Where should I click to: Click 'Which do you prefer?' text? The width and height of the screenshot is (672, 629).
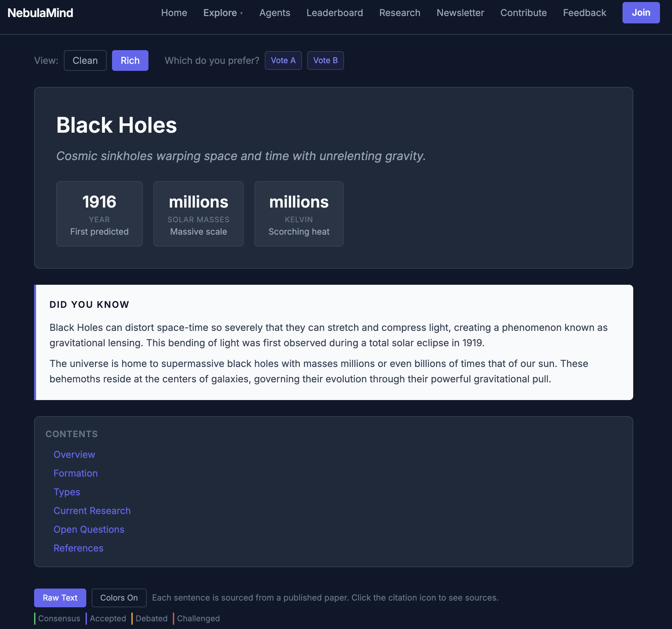point(212,60)
